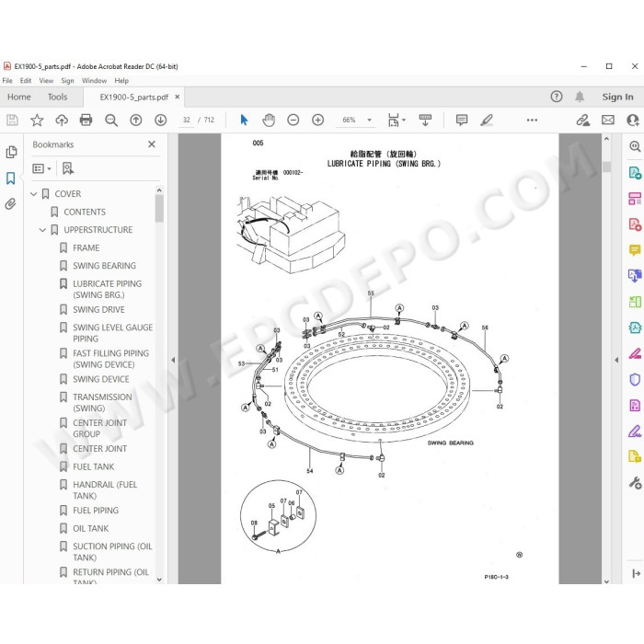Open the CENTER JOINT GROUP bookmark
Image resolution: width=644 pixels, height=644 pixels.
point(99,429)
